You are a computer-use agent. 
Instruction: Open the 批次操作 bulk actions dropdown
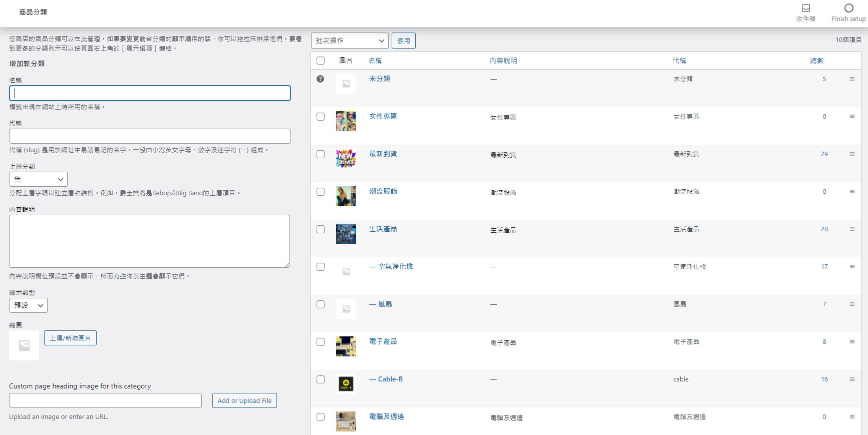point(350,41)
